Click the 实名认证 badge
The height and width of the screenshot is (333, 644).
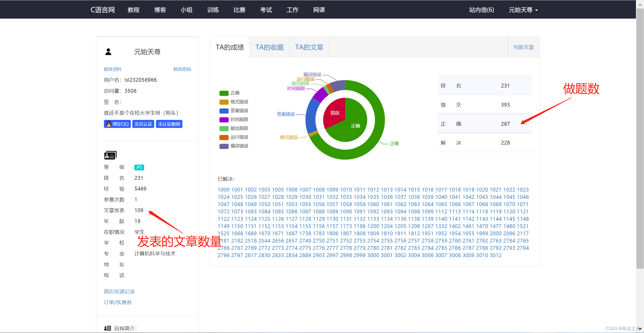coord(143,124)
